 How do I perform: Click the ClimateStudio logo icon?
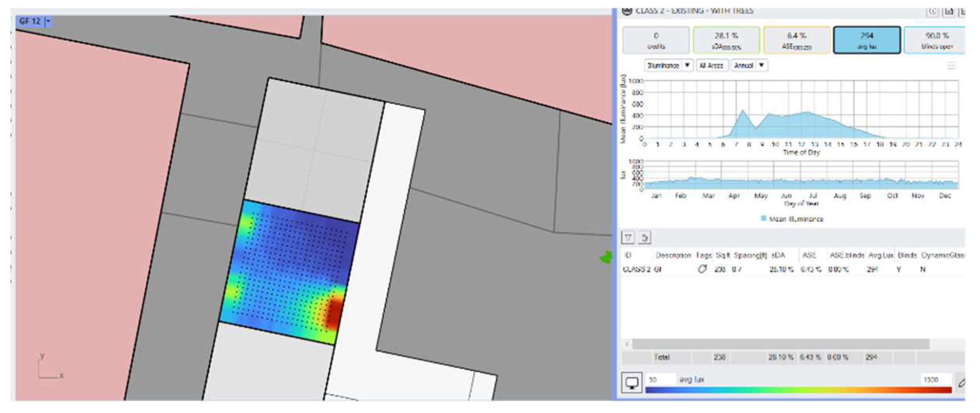pyautogui.click(x=627, y=11)
